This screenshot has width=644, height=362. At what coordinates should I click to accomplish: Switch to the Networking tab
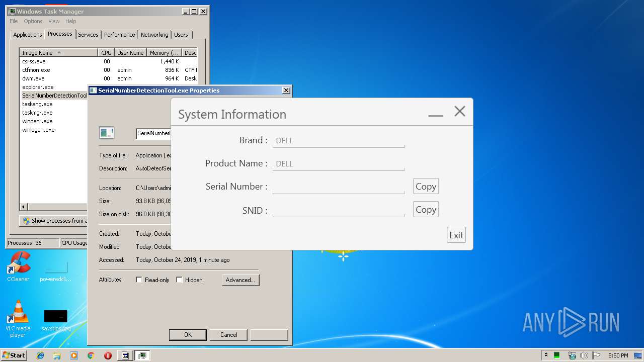click(154, 35)
